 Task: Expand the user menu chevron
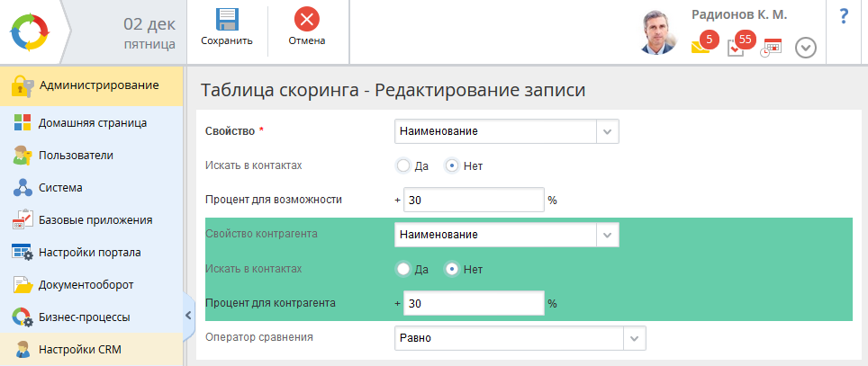(806, 49)
